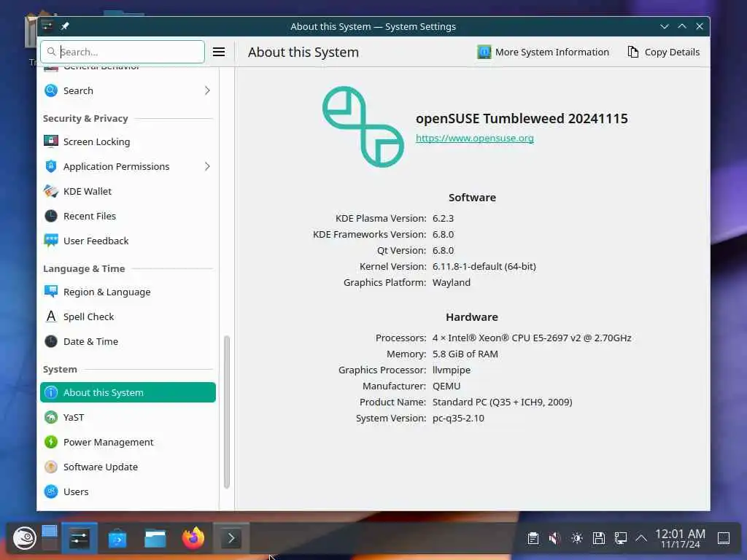The height and width of the screenshot is (560, 747).
Task: Click the Manufacturer value QEMU
Action: (446, 386)
